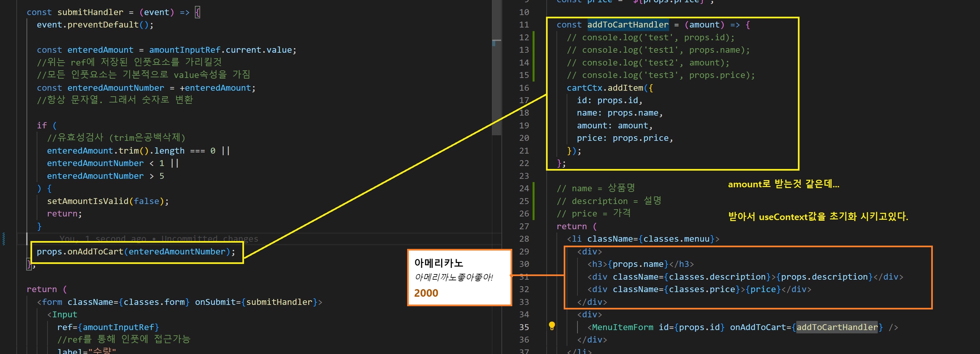Click addToCartHandler in MenuItemForm onAddToCart prop
This screenshot has width=980, height=354.
[x=837, y=327]
